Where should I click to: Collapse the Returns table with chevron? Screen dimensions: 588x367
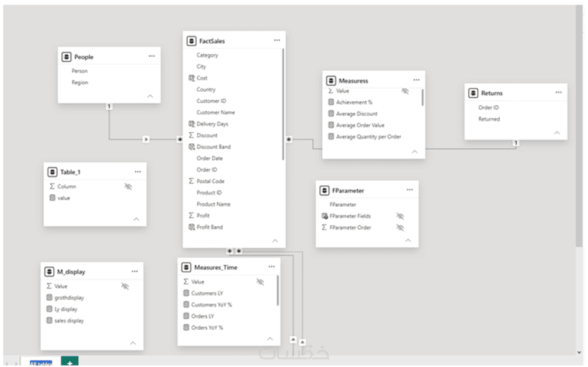coord(557,133)
